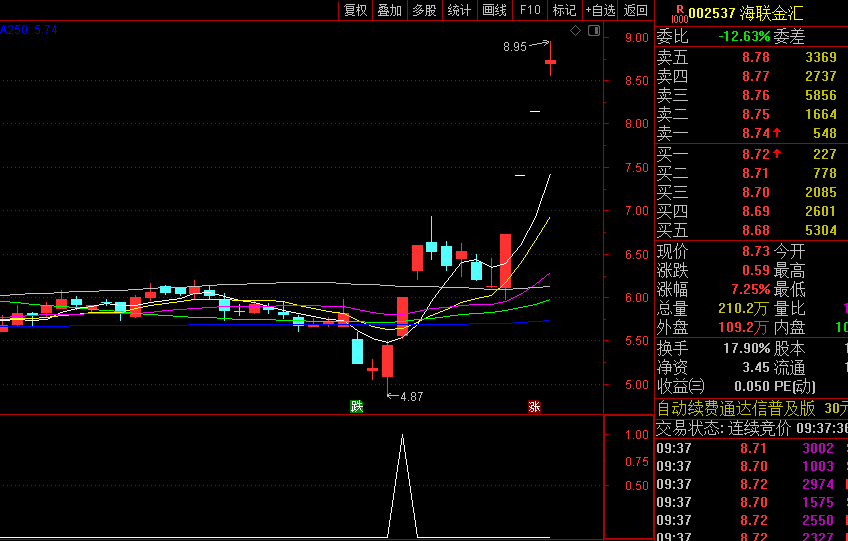Image resolution: width=848 pixels, height=541 pixels.
Task: Click 现价 current price 8.73
Action: [756, 251]
